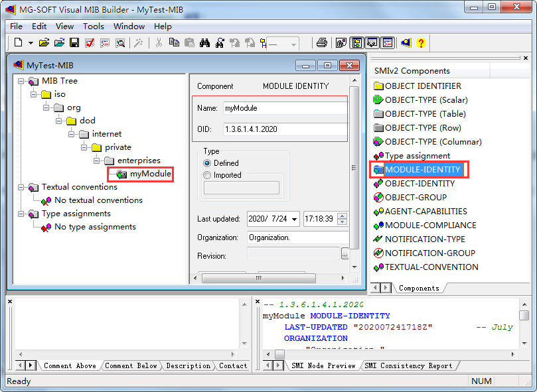Copy the selection on the toolbar
This screenshot has width=537, height=392.
[174, 42]
